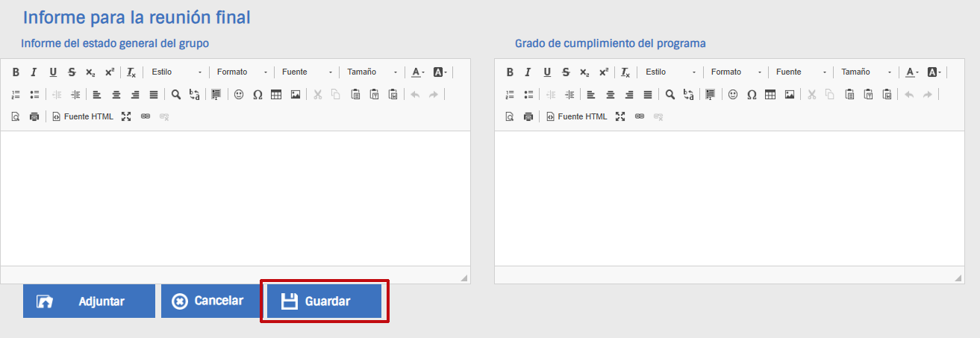Click the Adjuntar button
980x338 pixels.
[x=89, y=301]
